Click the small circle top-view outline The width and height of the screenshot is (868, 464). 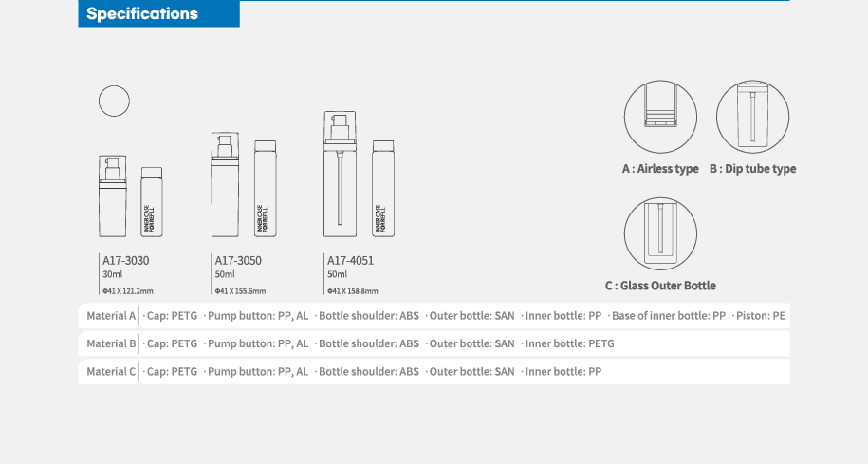tap(114, 101)
